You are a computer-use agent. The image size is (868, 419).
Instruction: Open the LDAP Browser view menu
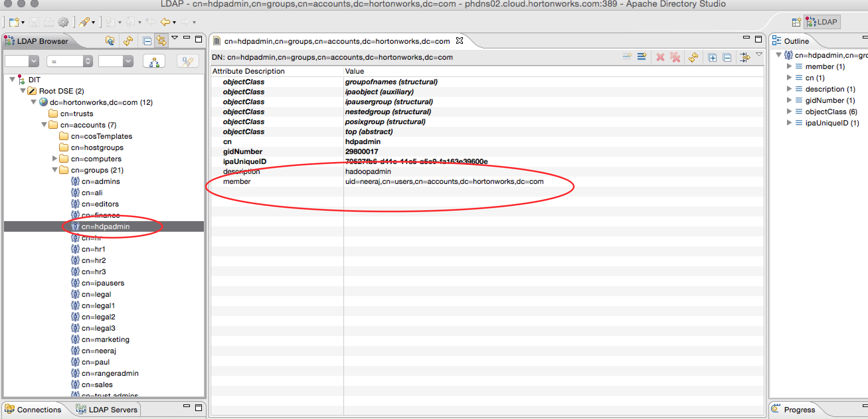click(175, 38)
